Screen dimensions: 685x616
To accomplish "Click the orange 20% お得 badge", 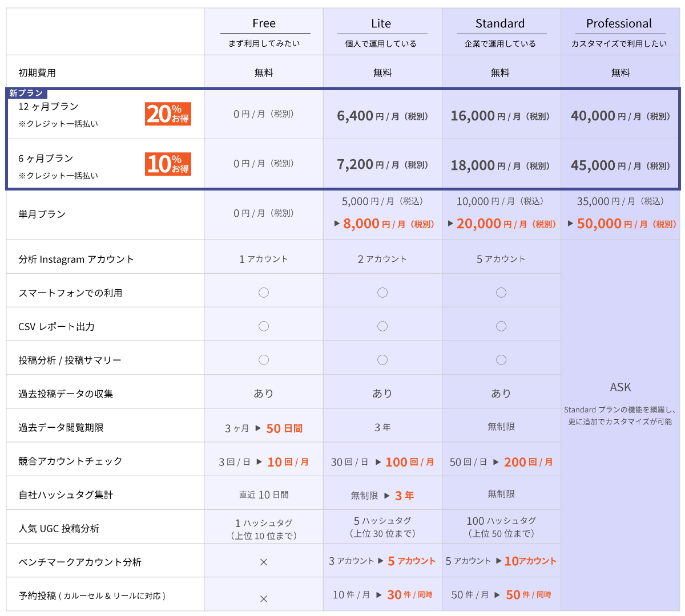I will [x=168, y=114].
